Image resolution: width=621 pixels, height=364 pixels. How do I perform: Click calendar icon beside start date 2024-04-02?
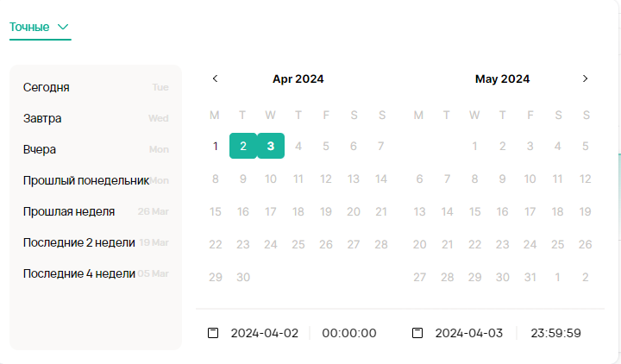click(x=213, y=333)
